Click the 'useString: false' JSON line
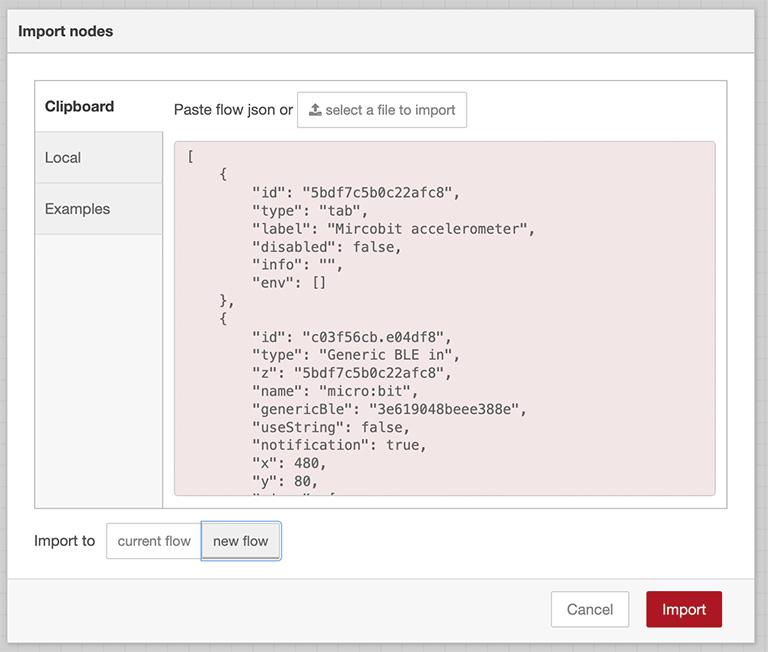The height and width of the screenshot is (652, 768). (330, 427)
